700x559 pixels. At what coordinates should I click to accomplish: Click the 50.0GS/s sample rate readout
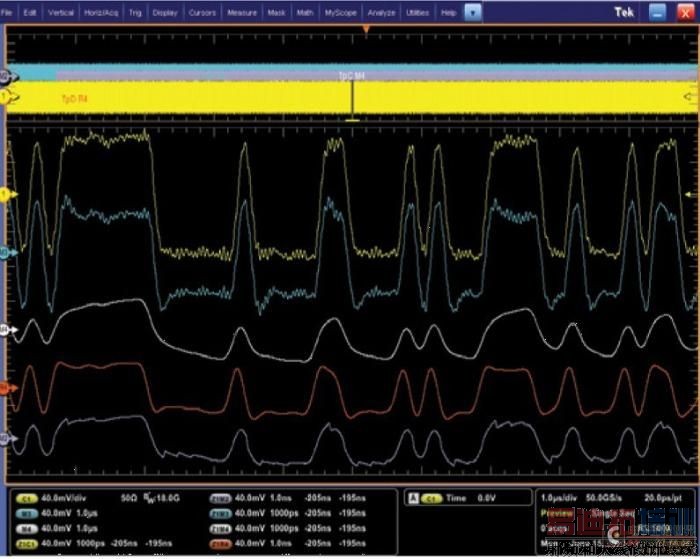[x=603, y=497]
